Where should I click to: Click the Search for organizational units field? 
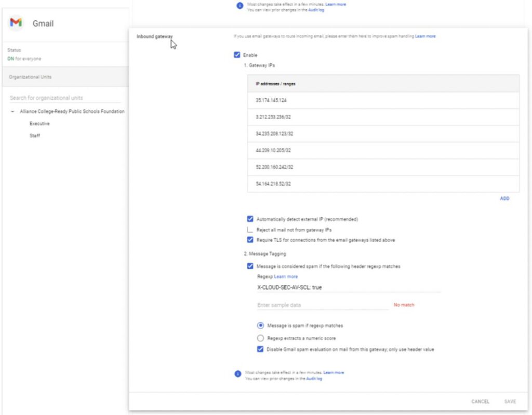pos(65,98)
